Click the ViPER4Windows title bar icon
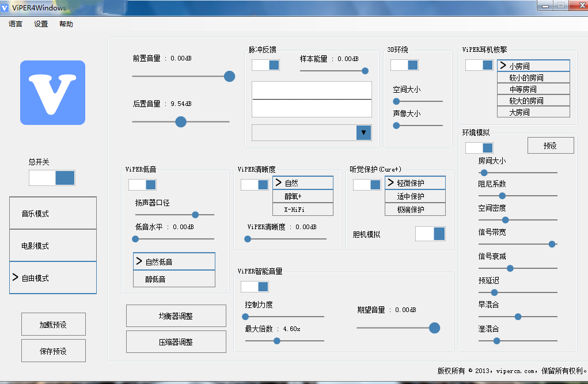 click(5, 7)
